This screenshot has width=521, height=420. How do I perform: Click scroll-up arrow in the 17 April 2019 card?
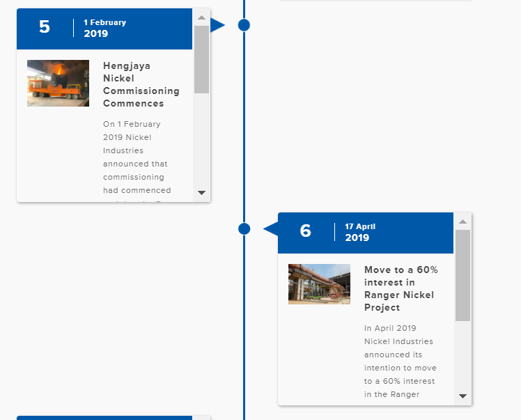point(462,221)
